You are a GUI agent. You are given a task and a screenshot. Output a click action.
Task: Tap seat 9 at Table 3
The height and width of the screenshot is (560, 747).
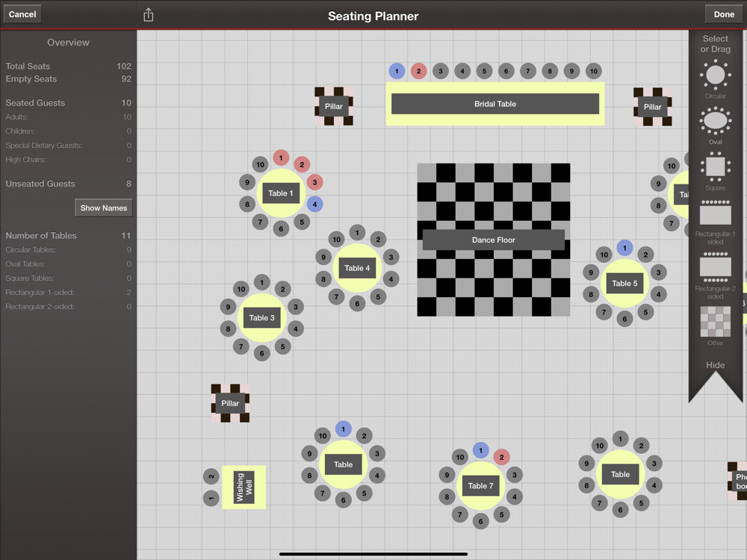[228, 307]
